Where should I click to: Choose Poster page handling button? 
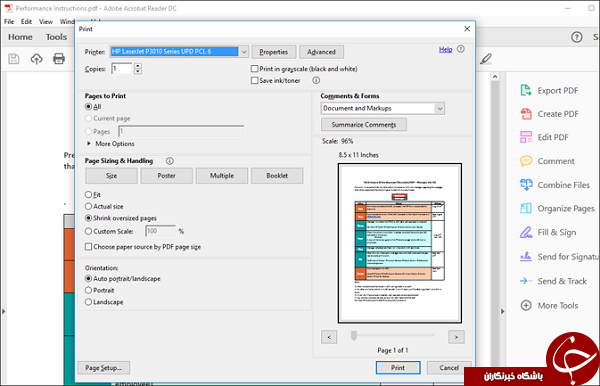(x=166, y=176)
